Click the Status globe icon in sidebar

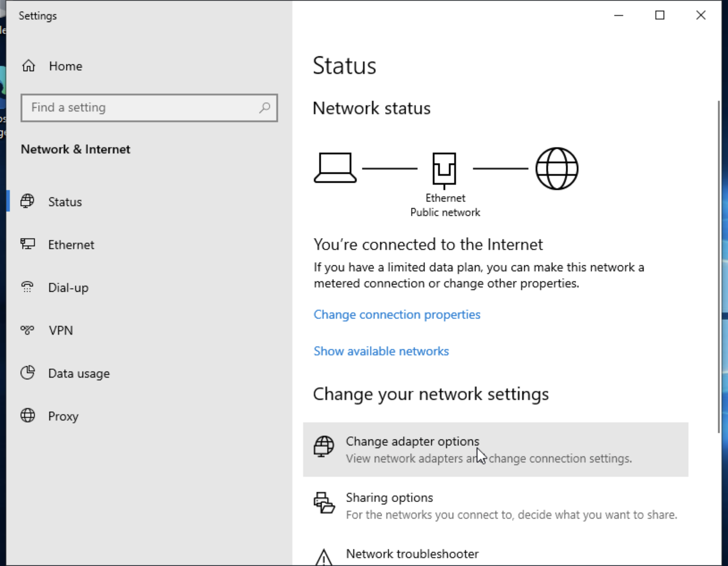tap(27, 201)
